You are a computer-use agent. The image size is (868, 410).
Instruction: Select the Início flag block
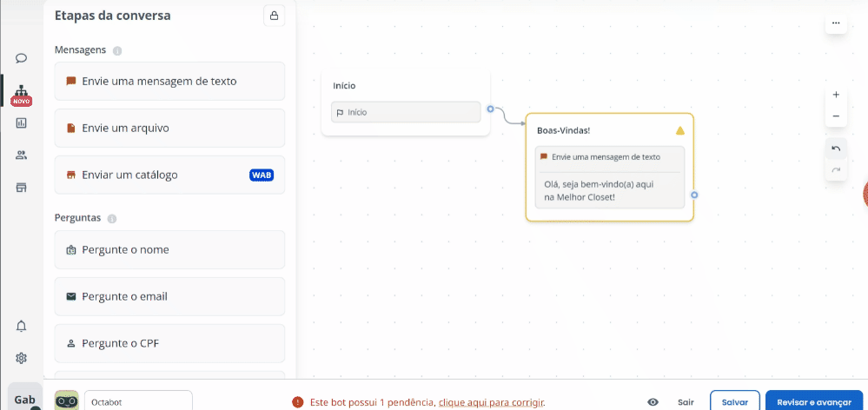pyautogui.click(x=406, y=112)
